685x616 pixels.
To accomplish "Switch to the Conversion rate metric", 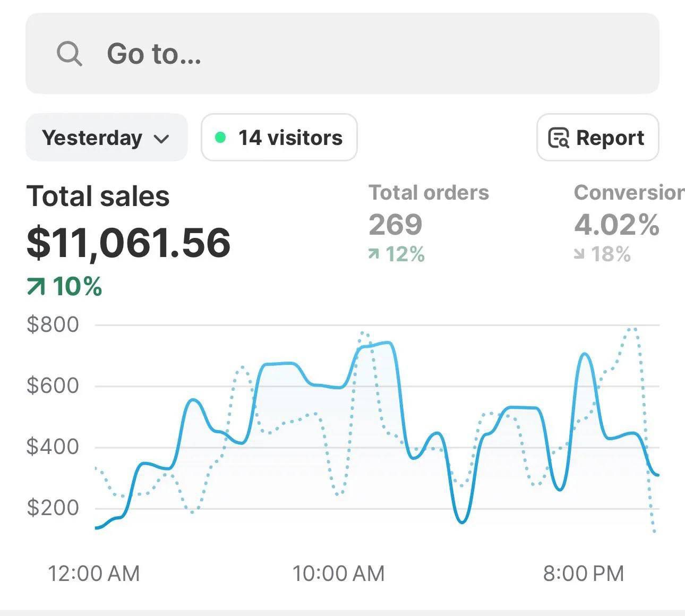I will pyautogui.click(x=629, y=193).
